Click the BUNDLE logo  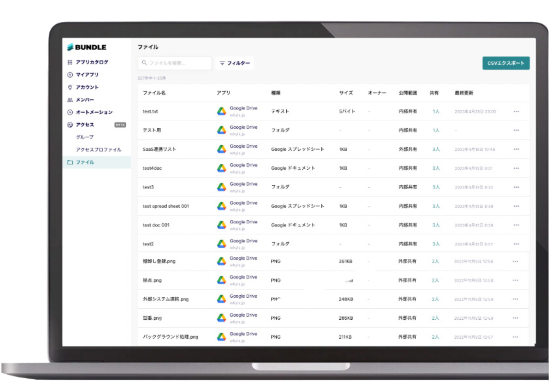coord(86,47)
